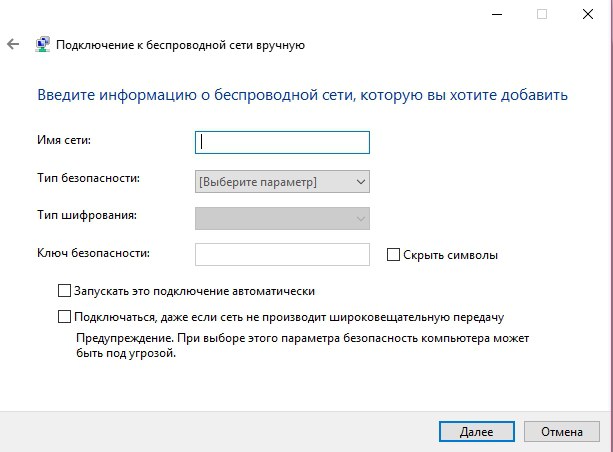The height and width of the screenshot is (452, 613).
Task: Focus the Имя сети input field
Action: (282, 142)
